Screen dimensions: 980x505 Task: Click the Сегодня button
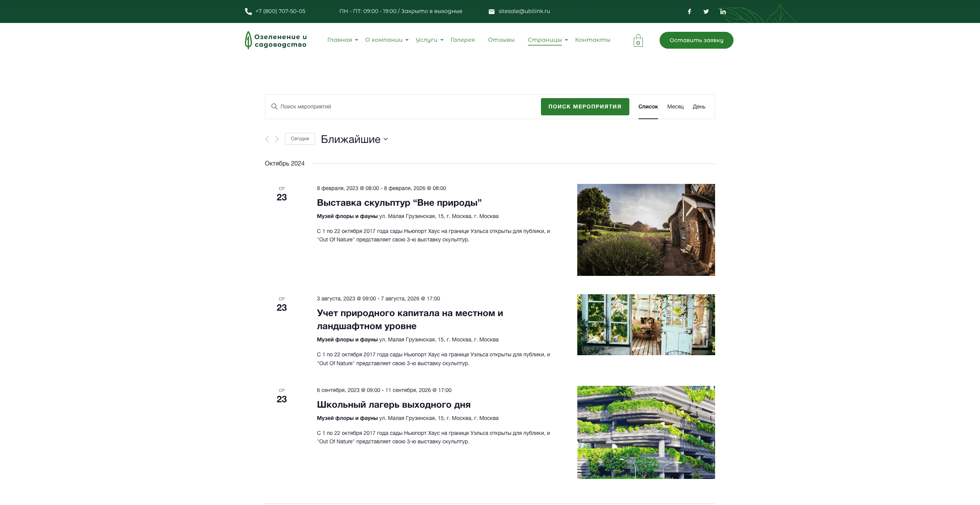click(x=300, y=139)
